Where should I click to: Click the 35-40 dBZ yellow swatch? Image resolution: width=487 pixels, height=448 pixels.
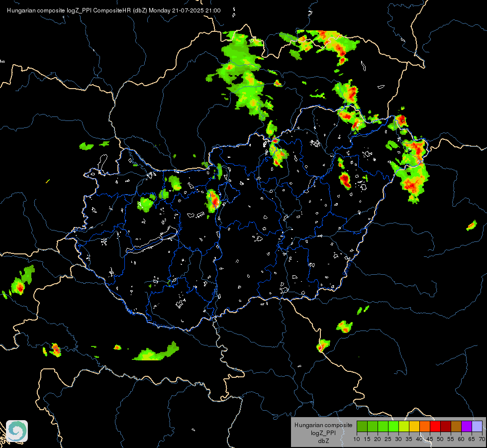pyautogui.click(x=414, y=426)
